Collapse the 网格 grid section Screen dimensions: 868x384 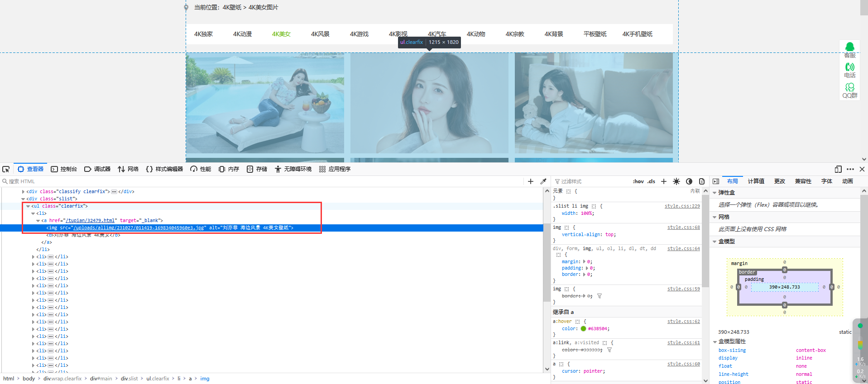tap(715, 217)
